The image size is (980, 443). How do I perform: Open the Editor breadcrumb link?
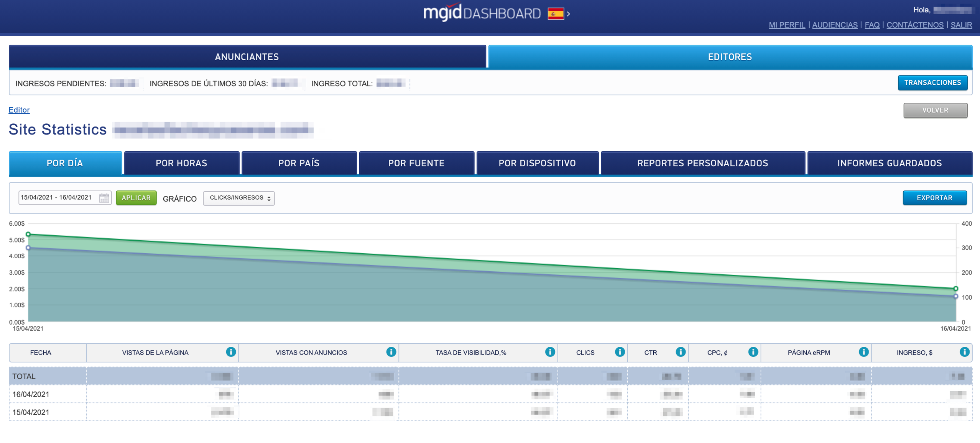pos(19,110)
